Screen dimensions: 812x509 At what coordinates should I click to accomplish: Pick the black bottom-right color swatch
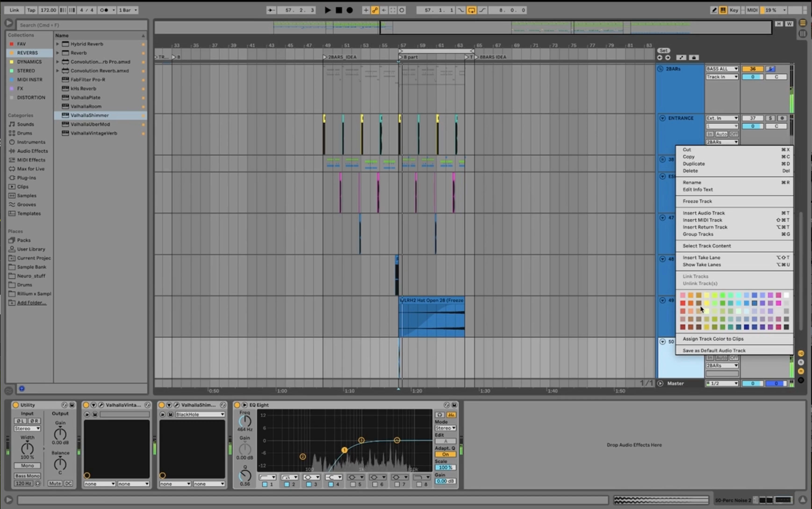tap(786, 327)
